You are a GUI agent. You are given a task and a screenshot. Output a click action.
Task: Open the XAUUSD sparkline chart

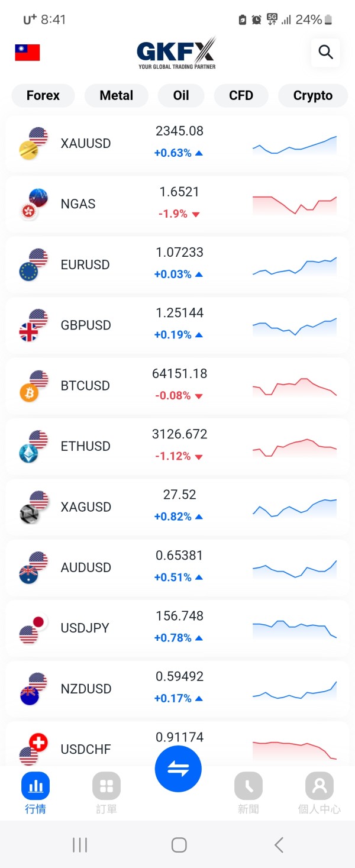[x=294, y=144]
